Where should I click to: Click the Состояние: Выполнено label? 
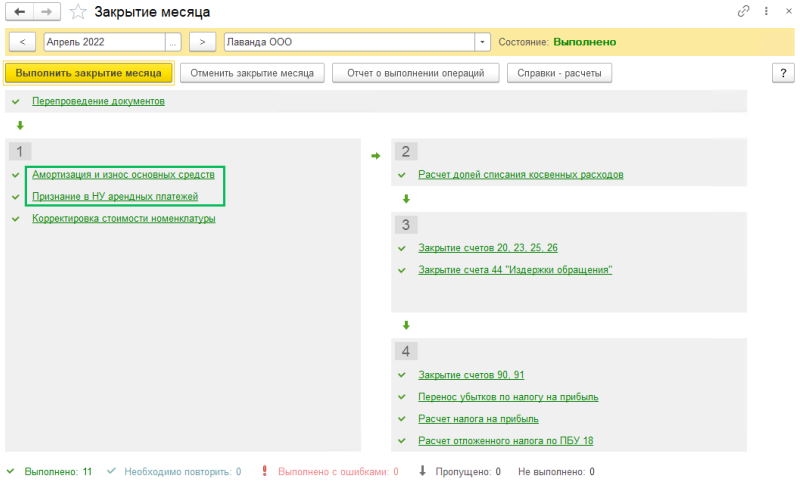tap(557, 42)
